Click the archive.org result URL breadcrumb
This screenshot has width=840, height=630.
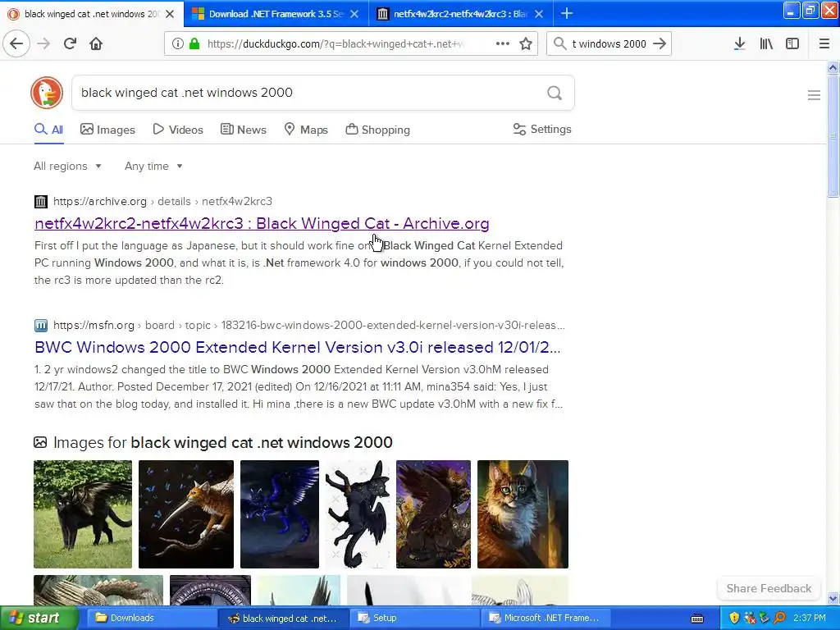tap(162, 202)
